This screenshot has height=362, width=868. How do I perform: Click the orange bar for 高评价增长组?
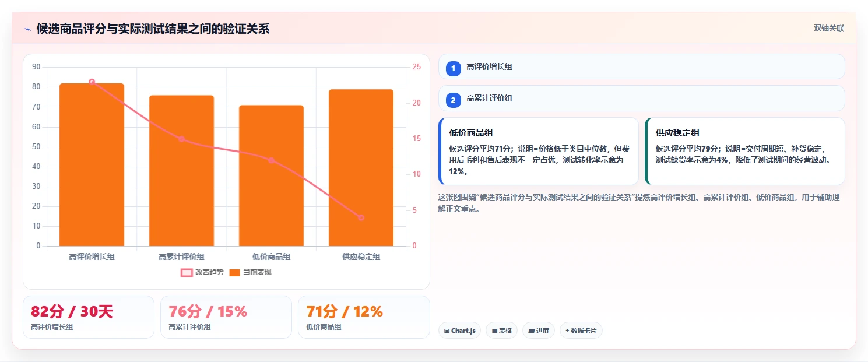(92, 164)
